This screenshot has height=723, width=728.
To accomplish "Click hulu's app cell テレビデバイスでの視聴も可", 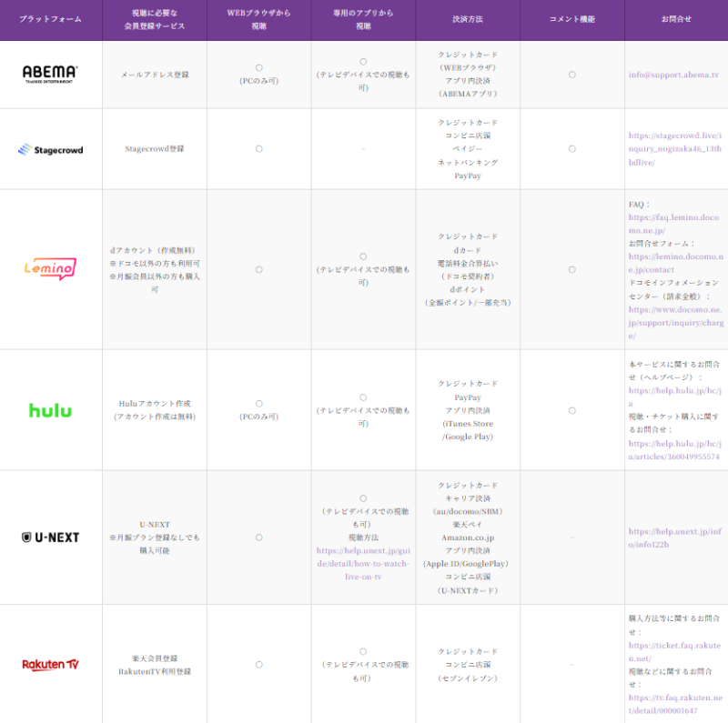I will [x=363, y=410].
